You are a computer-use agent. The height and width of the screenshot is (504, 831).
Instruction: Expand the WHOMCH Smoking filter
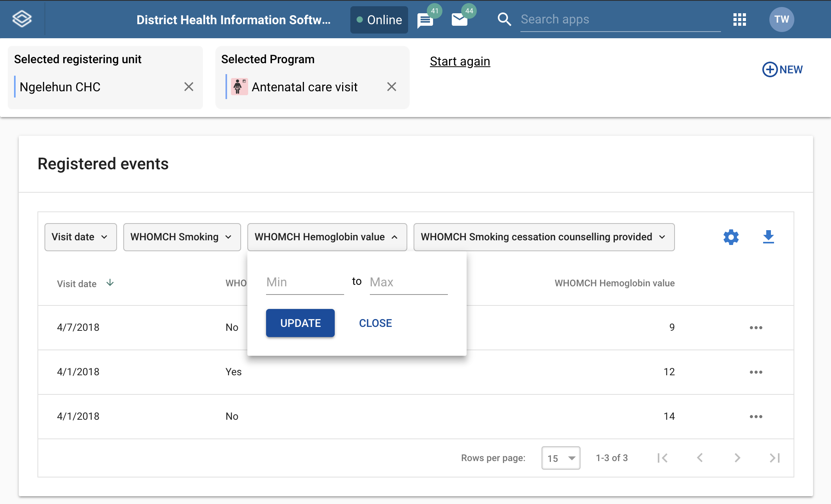(182, 237)
